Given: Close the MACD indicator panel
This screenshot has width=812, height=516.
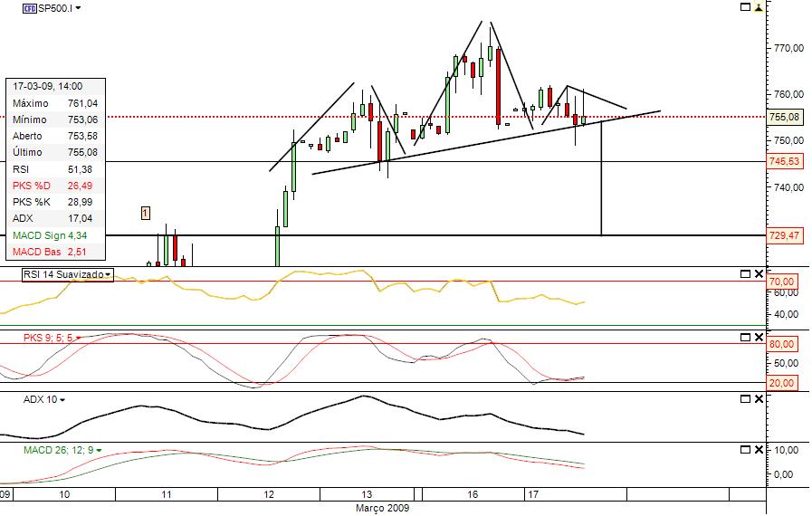Looking at the screenshot, I should [x=759, y=450].
